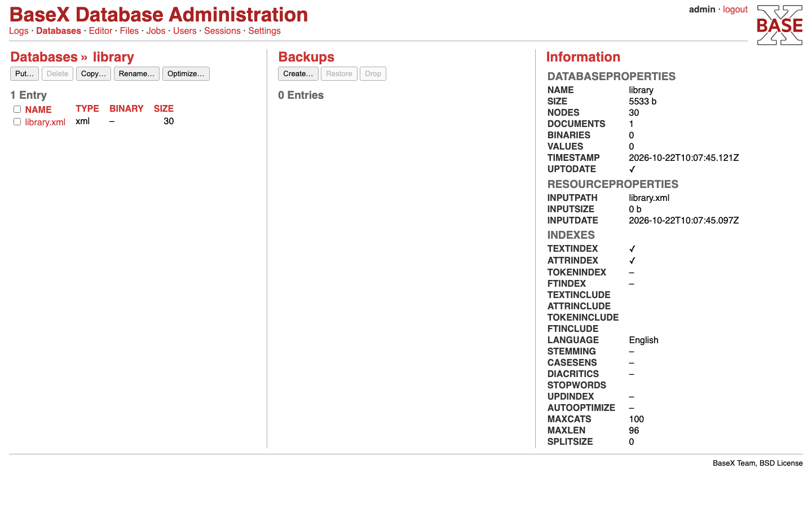The width and height of the screenshot is (812, 508).
Task: Click the UPTODATE checkmark value
Action: pyautogui.click(x=632, y=169)
